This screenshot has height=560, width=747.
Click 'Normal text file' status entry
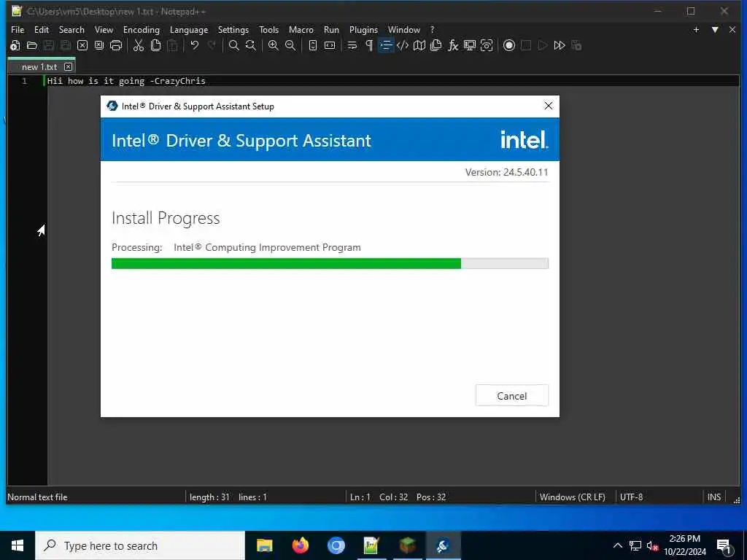click(37, 497)
